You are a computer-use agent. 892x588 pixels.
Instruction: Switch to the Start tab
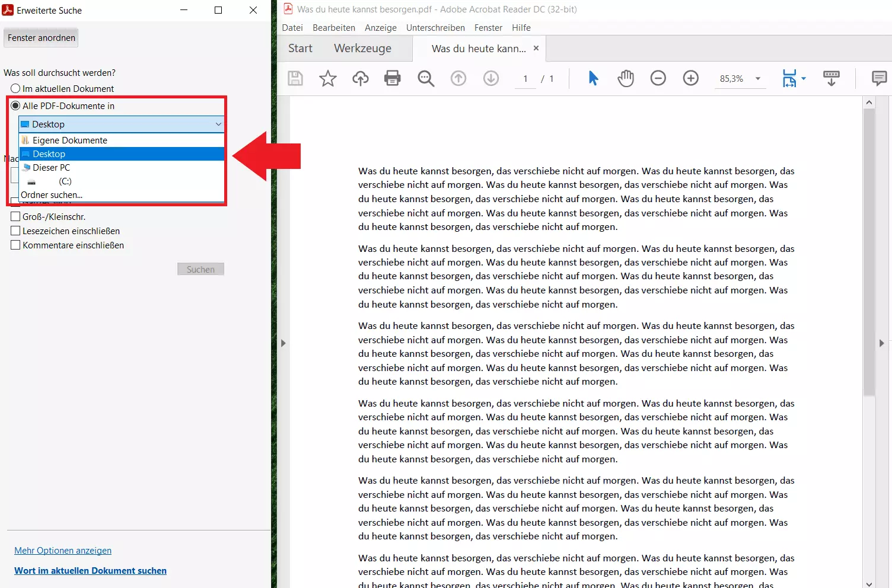tap(300, 48)
